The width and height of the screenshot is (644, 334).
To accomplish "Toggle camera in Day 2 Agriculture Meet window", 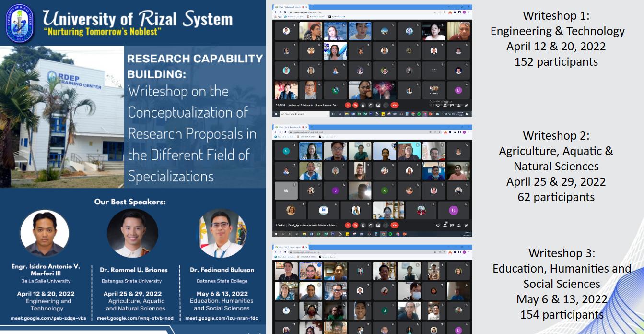I will point(355,225).
